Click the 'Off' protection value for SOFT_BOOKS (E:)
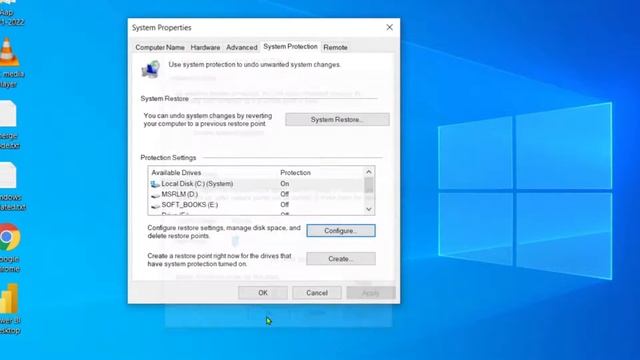640x360 pixels. pos(284,204)
